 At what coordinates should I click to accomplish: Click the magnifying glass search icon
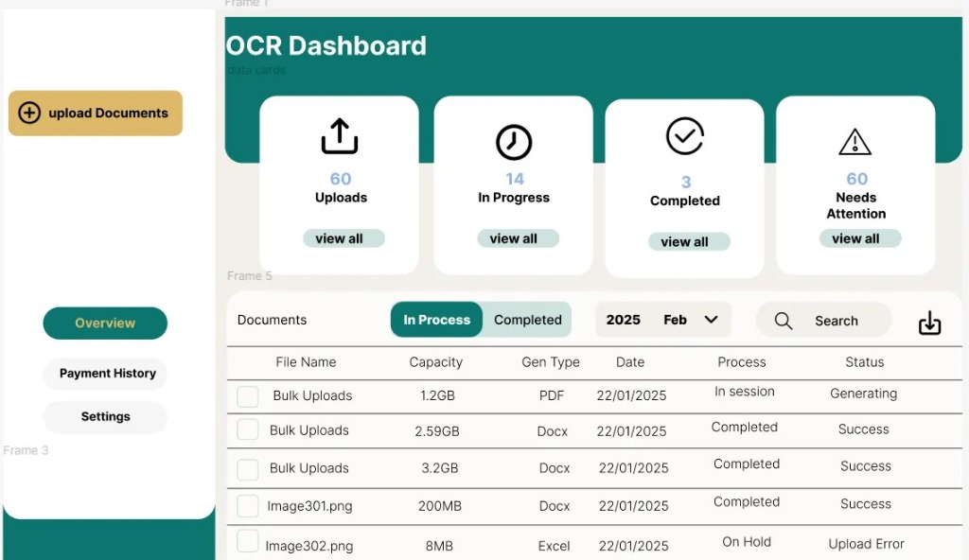[784, 321]
